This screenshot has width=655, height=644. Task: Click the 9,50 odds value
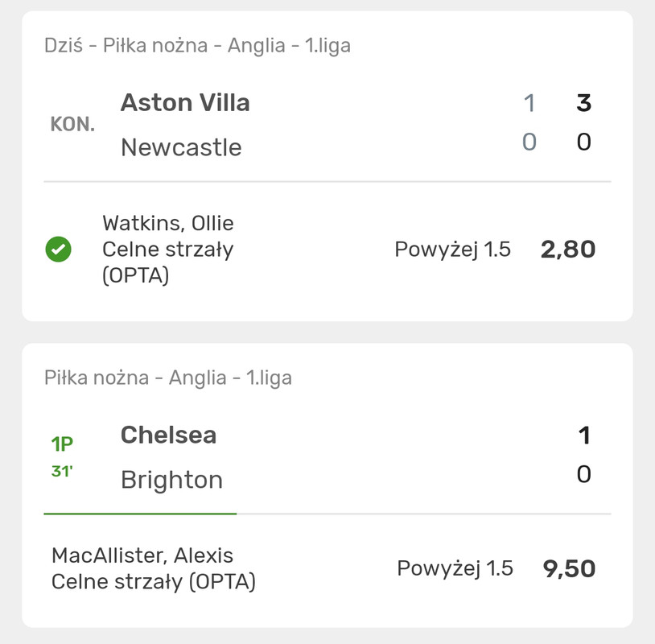click(x=569, y=569)
